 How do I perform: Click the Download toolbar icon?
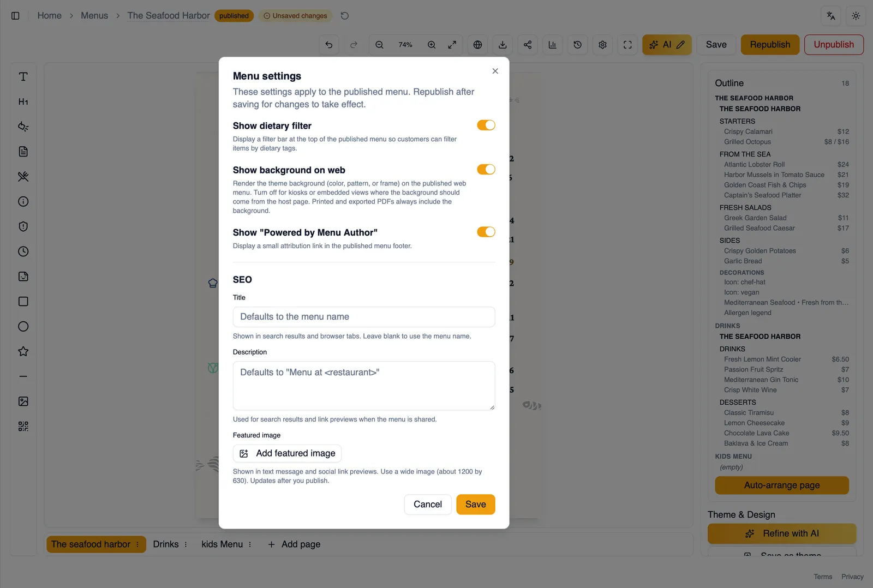[x=503, y=45]
